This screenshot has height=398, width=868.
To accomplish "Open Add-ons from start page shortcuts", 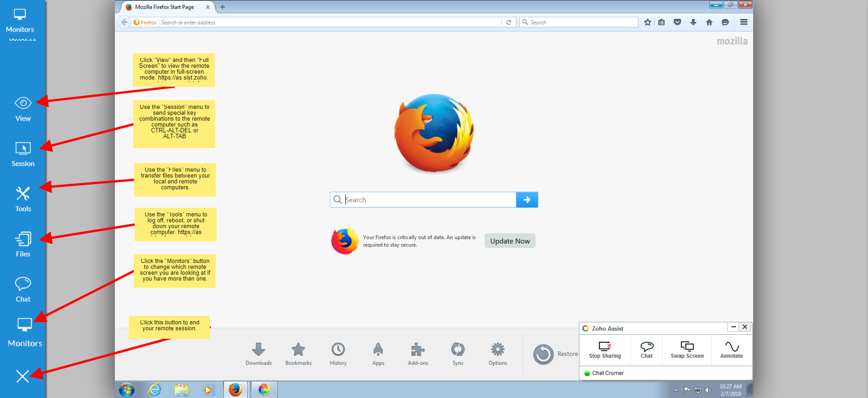I will click(418, 354).
